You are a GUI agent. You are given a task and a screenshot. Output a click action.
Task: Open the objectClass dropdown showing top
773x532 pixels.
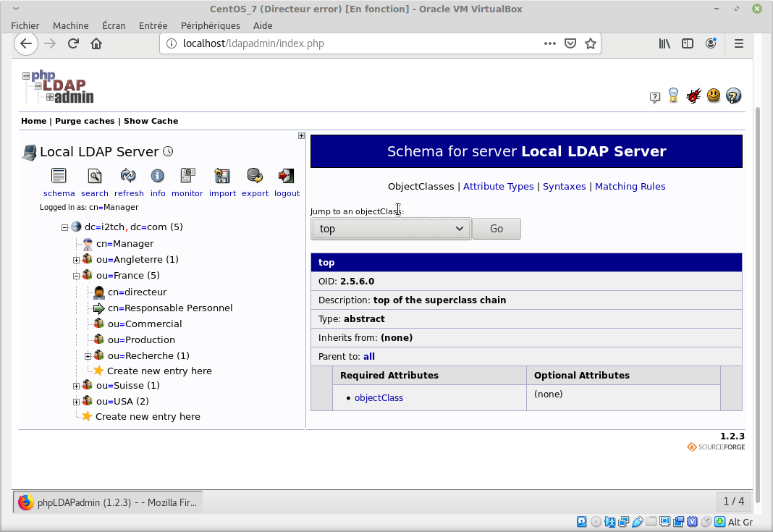point(391,229)
